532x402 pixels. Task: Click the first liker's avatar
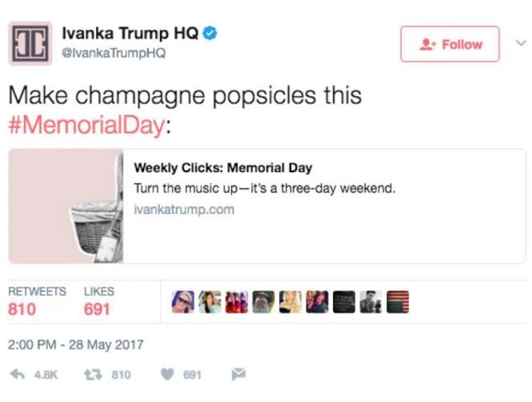tap(183, 302)
